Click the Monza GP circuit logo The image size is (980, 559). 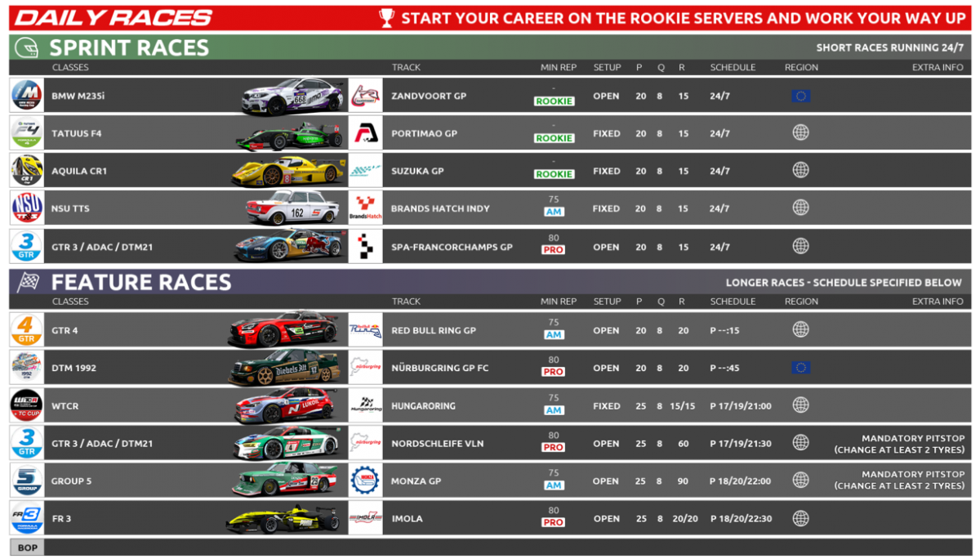coord(365,481)
